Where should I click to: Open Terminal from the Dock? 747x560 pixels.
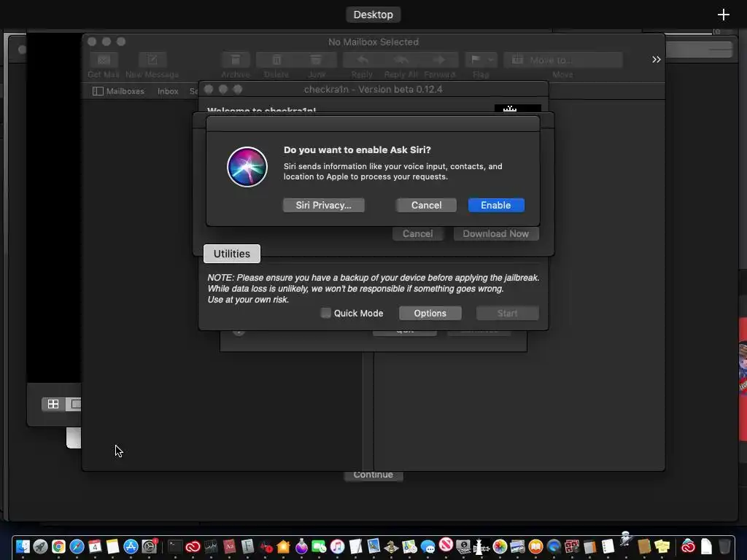[175, 546]
